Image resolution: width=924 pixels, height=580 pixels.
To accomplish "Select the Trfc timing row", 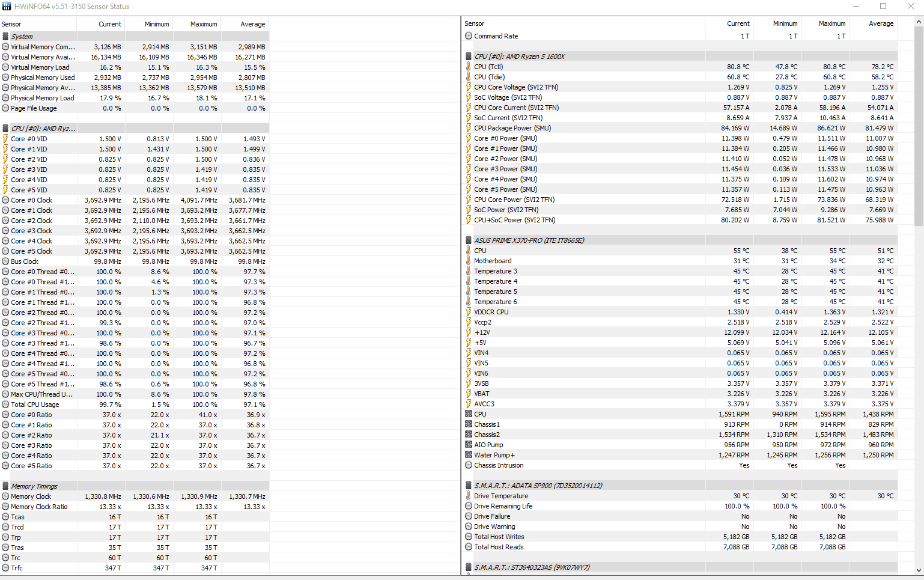I will (135, 568).
